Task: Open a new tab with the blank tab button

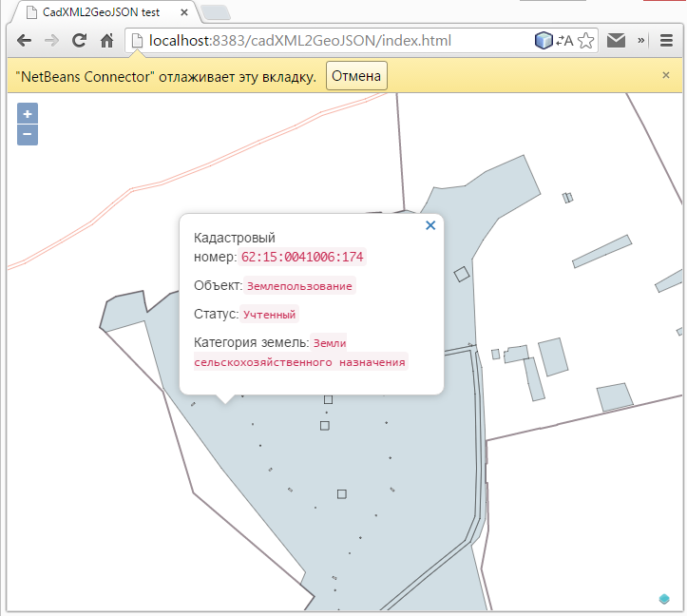Action: [x=215, y=12]
